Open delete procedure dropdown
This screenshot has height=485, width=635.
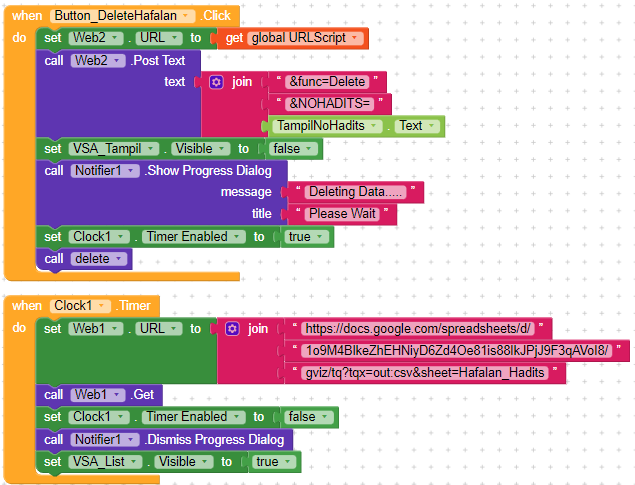coord(99,259)
